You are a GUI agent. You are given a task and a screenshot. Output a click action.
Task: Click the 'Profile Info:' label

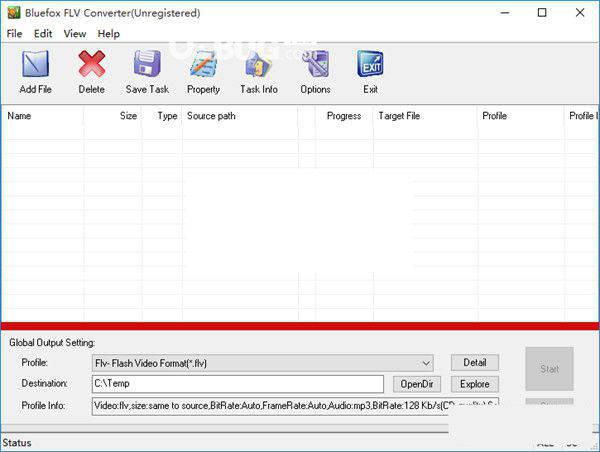click(43, 405)
